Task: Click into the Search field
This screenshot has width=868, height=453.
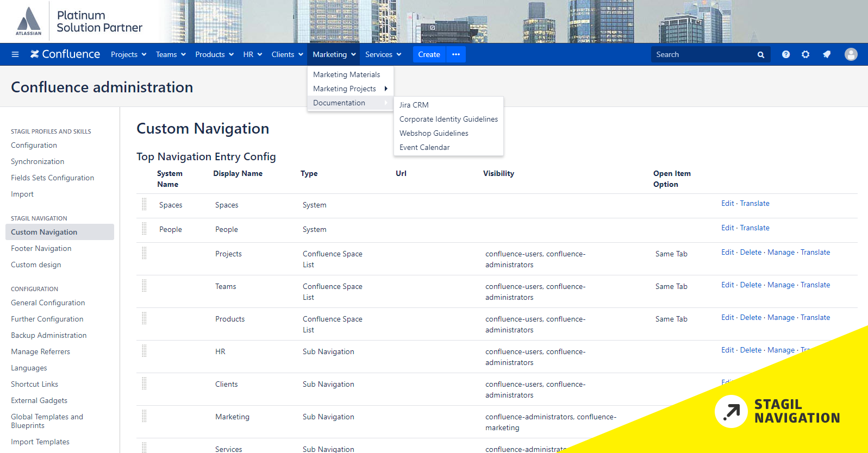Action: click(x=701, y=54)
